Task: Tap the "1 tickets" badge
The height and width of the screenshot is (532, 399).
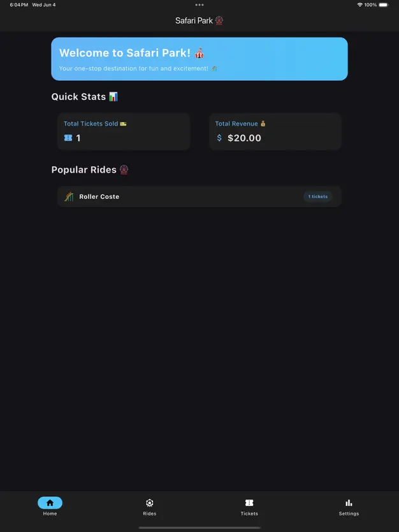Action: click(x=317, y=197)
